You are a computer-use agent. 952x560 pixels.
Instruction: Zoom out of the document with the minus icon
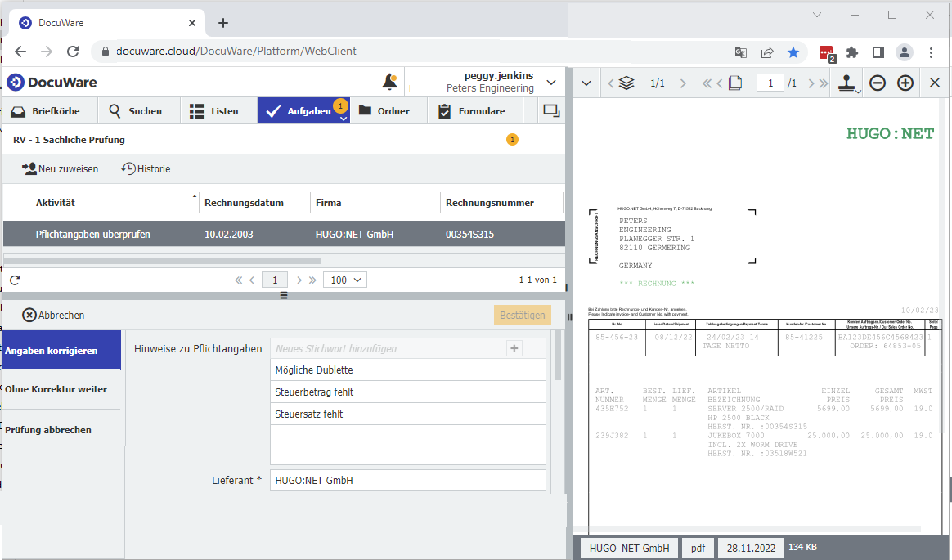click(877, 83)
